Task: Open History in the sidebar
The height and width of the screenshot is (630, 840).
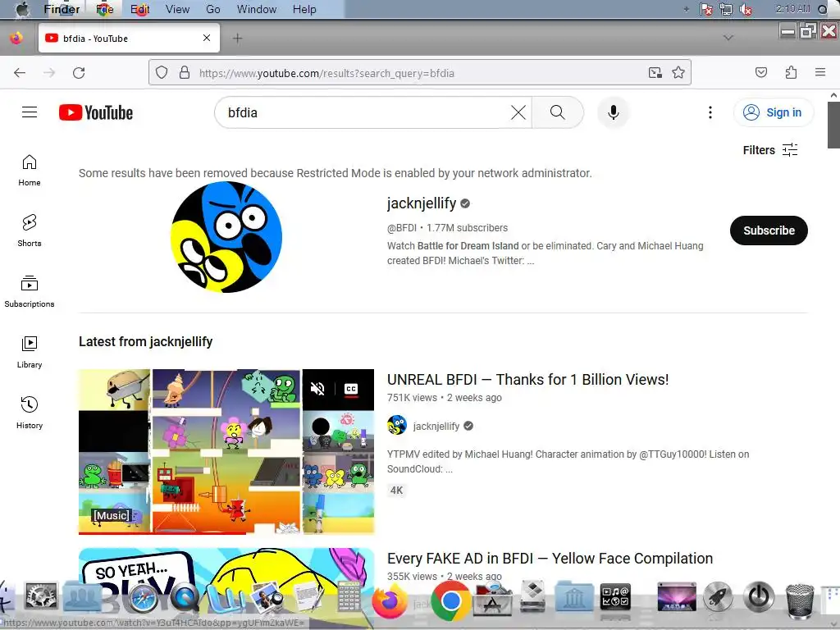Action: (x=30, y=413)
